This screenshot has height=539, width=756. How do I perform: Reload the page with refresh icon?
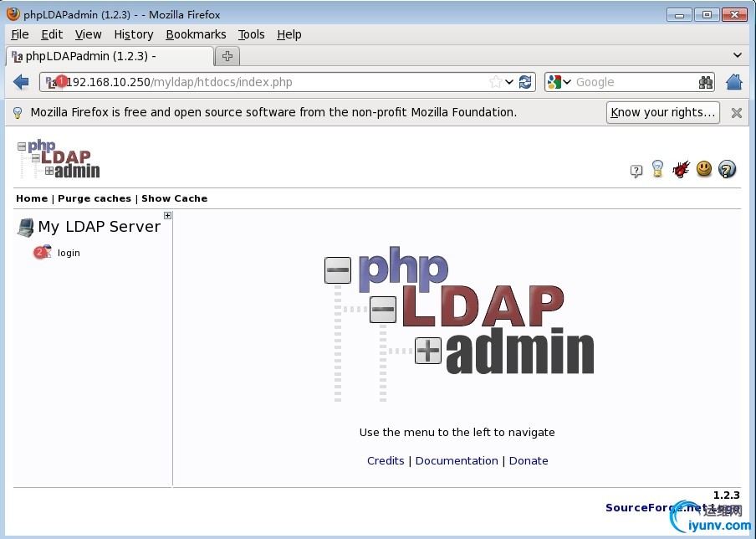point(525,82)
